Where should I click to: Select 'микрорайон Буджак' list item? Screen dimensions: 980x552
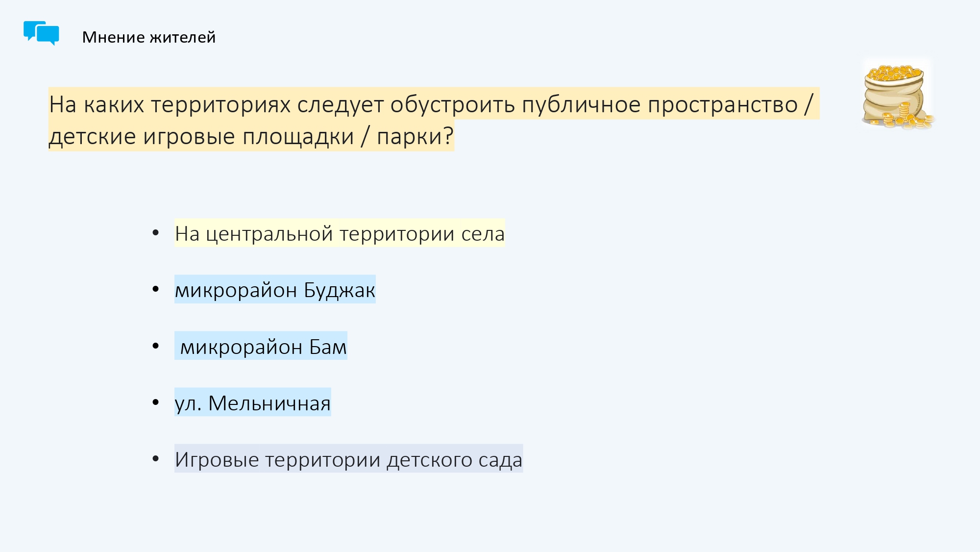(x=275, y=290)
